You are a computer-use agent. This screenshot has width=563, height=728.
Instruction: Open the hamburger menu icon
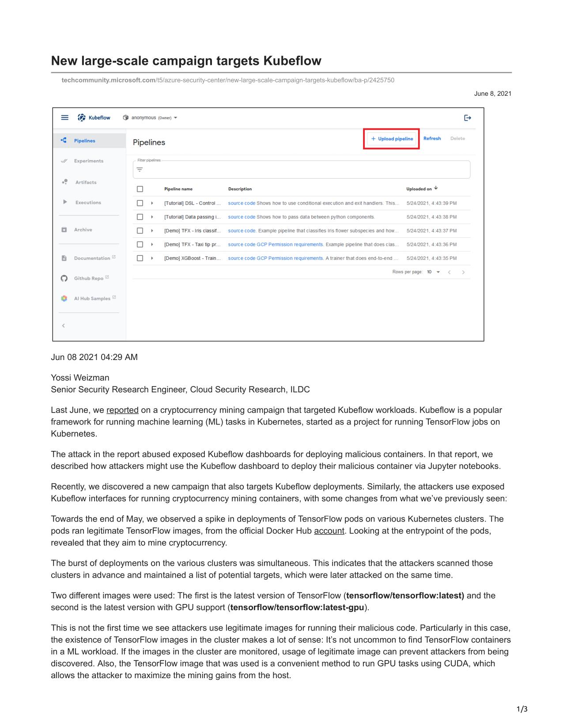point(64,117)
